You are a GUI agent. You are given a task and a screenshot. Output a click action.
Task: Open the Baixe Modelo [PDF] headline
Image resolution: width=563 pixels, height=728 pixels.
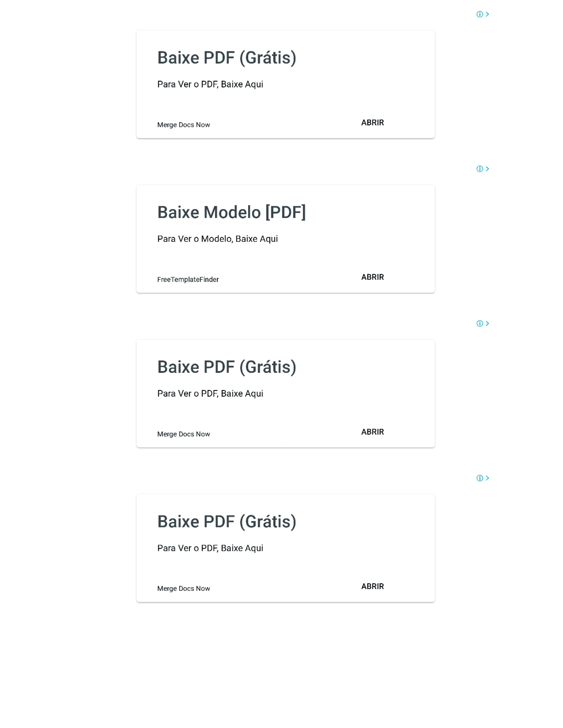(231, 212)
